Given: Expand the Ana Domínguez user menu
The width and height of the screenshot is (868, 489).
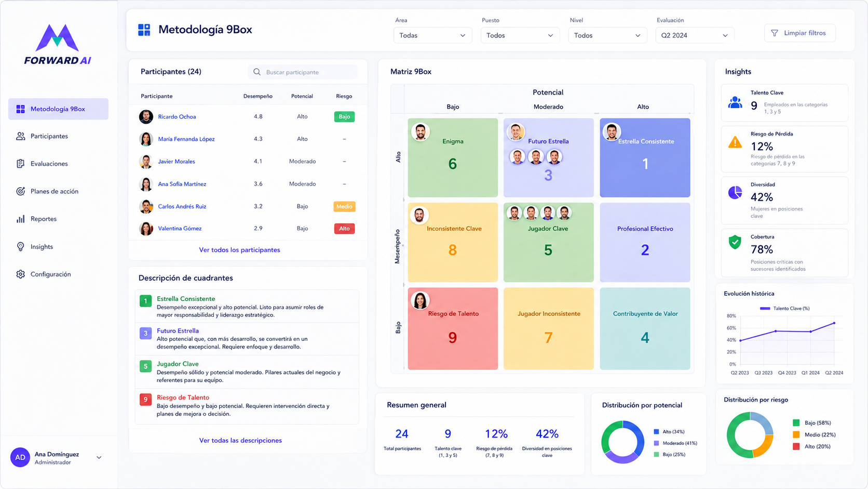Looking at the screenshot, I should 99,458.
